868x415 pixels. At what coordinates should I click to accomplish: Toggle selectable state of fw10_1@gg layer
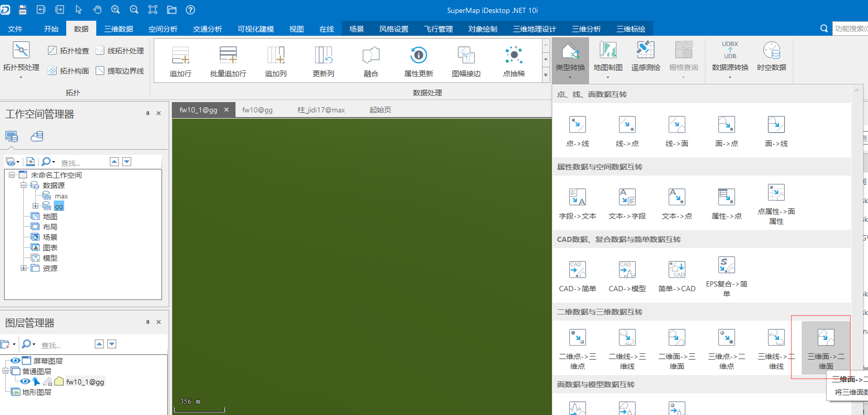click(36, 381)
